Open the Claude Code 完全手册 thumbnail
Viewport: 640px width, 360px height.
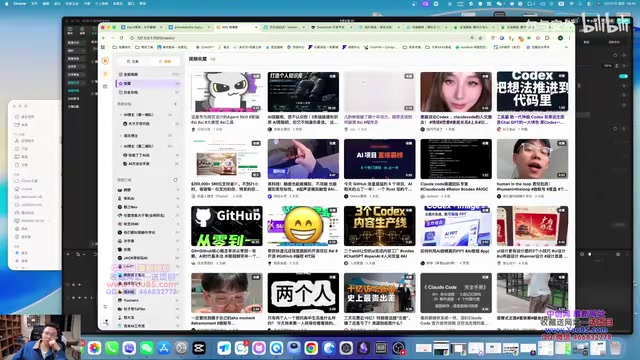[x=456, y=293]
